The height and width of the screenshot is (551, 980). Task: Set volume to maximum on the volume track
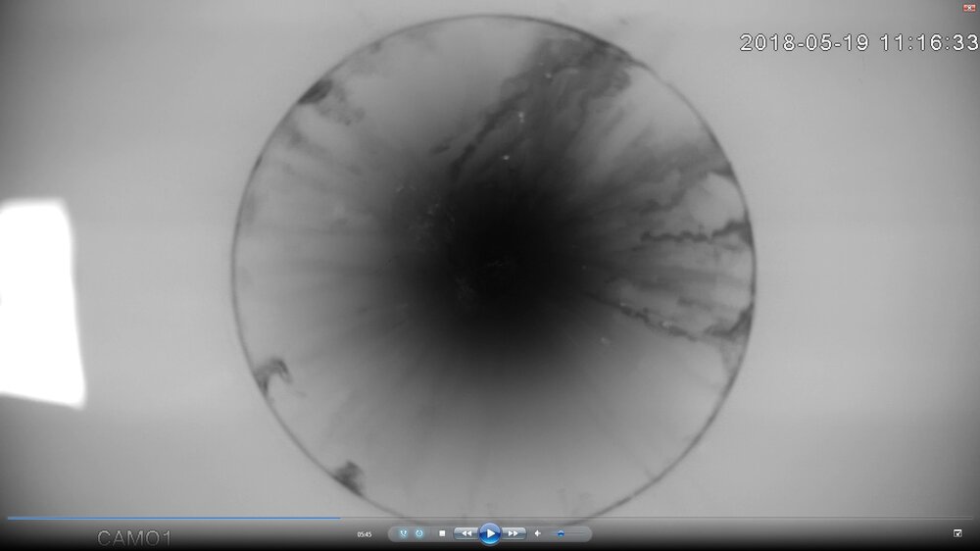(585, 533)
